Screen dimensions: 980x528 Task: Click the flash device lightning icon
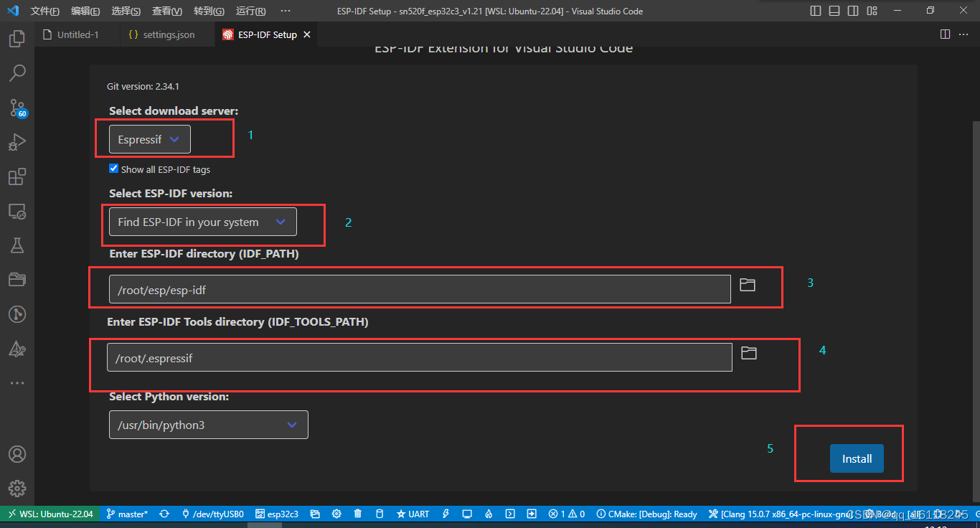click(446, 514)
